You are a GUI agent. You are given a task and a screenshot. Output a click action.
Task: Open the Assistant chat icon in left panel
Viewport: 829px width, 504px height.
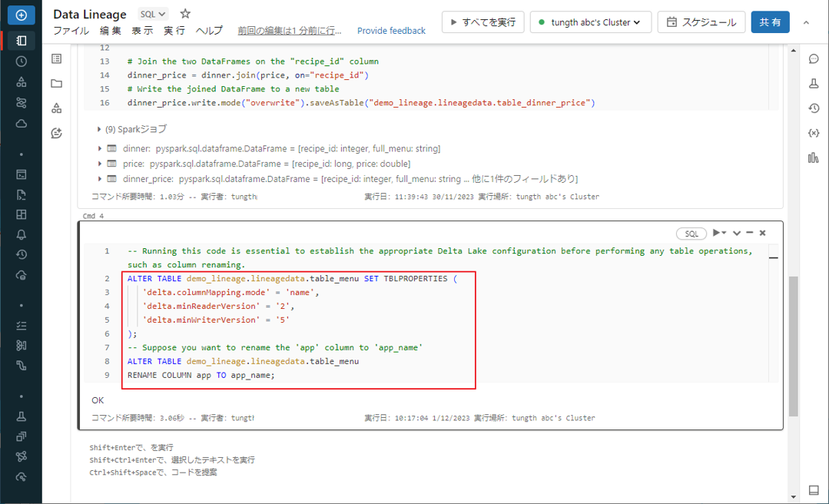(x=56, y=133)
